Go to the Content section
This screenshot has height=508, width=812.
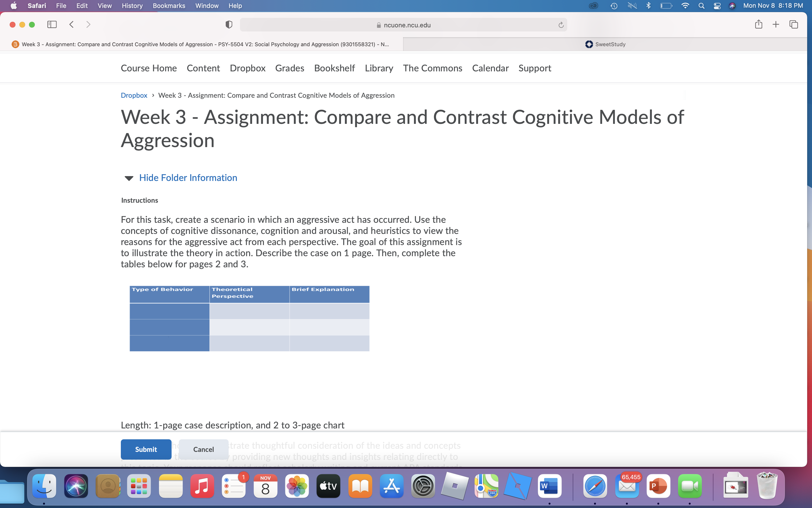(x=203, y=68)
